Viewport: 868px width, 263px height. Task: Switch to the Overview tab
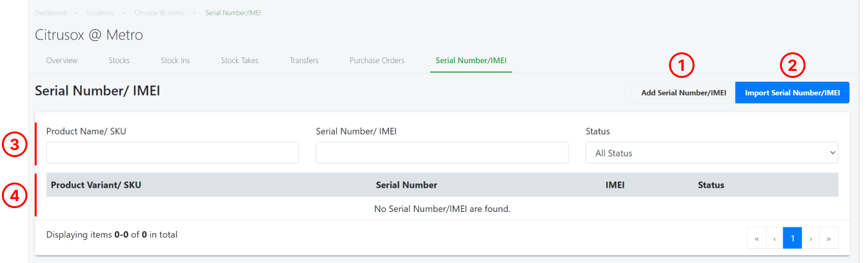tap(62, 61)
